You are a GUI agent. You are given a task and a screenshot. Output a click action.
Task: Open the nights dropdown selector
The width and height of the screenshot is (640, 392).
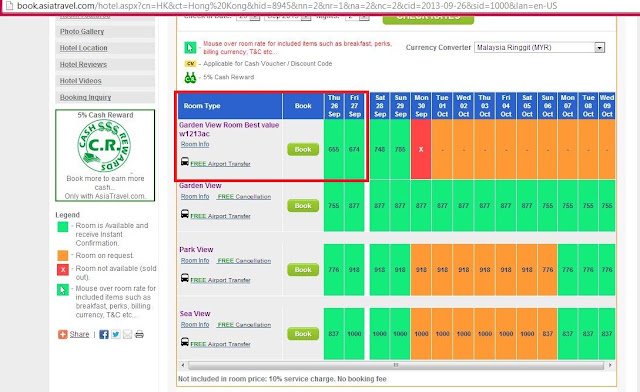357,16
